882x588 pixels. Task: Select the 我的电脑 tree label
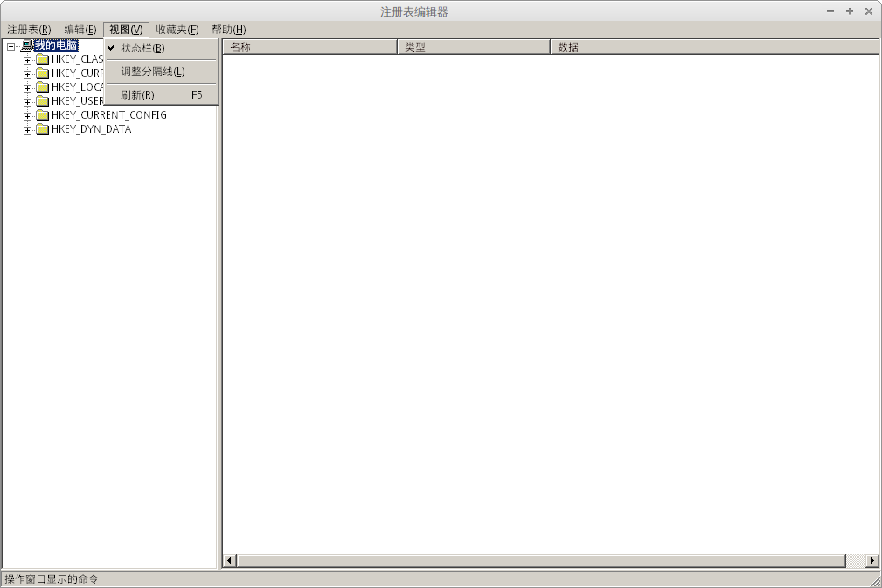[56, 46]
